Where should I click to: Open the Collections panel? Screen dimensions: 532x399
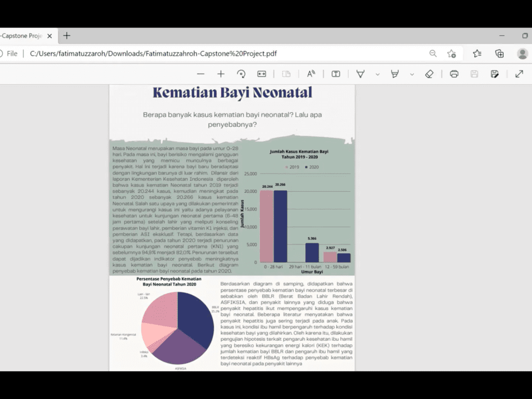pyautogui.click(x=499, y=54)
